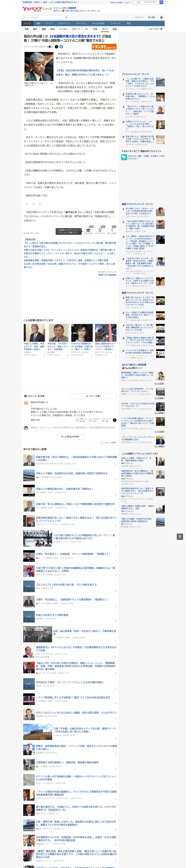Image resolution: width=186 pixels, height=868 pixels.
Task: Go to the みんなの意見 tab
Action: [99, 24]
